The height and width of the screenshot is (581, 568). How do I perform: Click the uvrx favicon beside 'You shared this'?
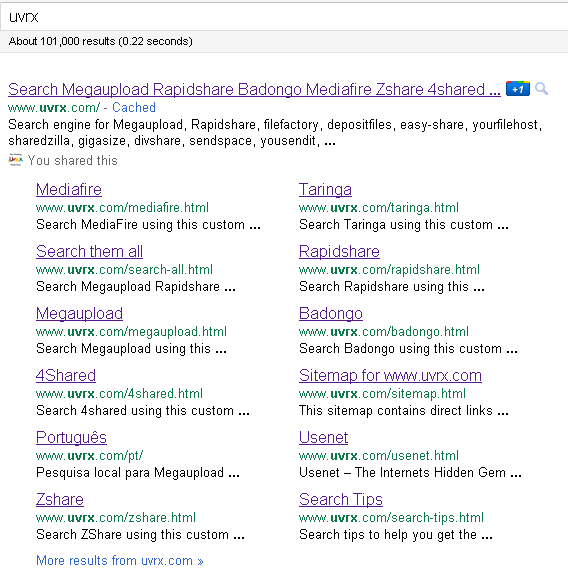[16, 160]
